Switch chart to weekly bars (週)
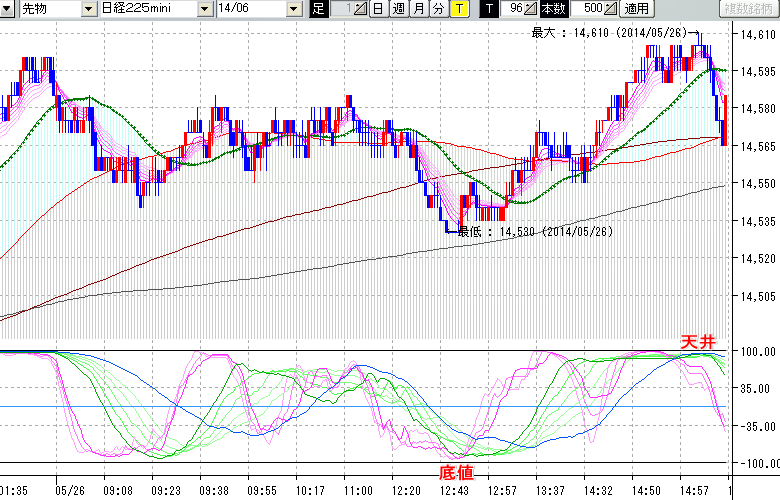This screenshot has width=780, height=500. point(398,9)
